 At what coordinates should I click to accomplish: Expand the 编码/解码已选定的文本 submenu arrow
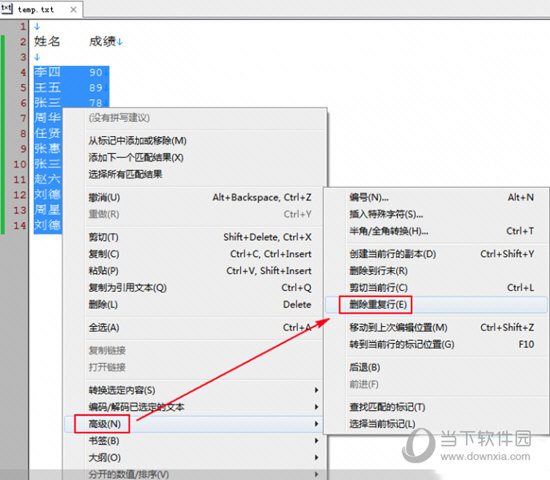(316, 407)
